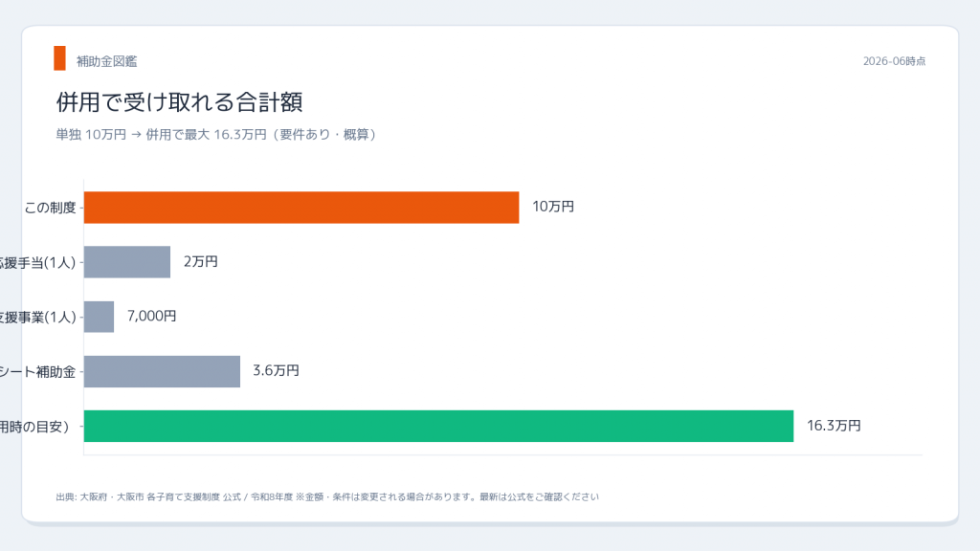Image resolution: width=980 pixels, height=551 pixels.
Task: Click the green 16.3万円 total bar
Action: click(438, 426)
